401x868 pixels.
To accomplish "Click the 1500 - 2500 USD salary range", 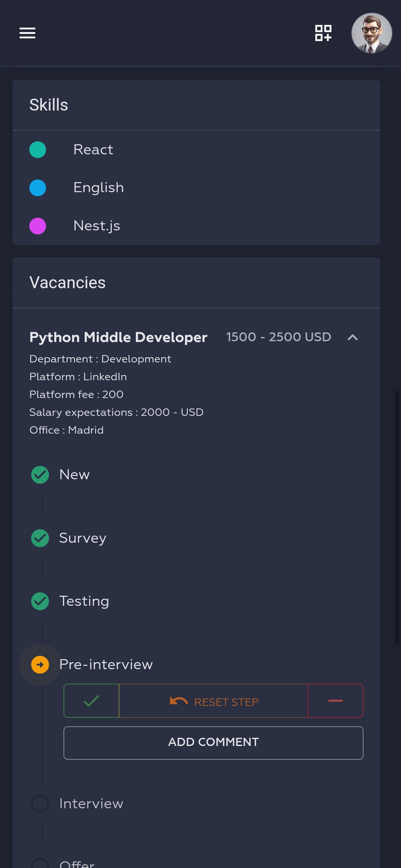I will [278, 337].
